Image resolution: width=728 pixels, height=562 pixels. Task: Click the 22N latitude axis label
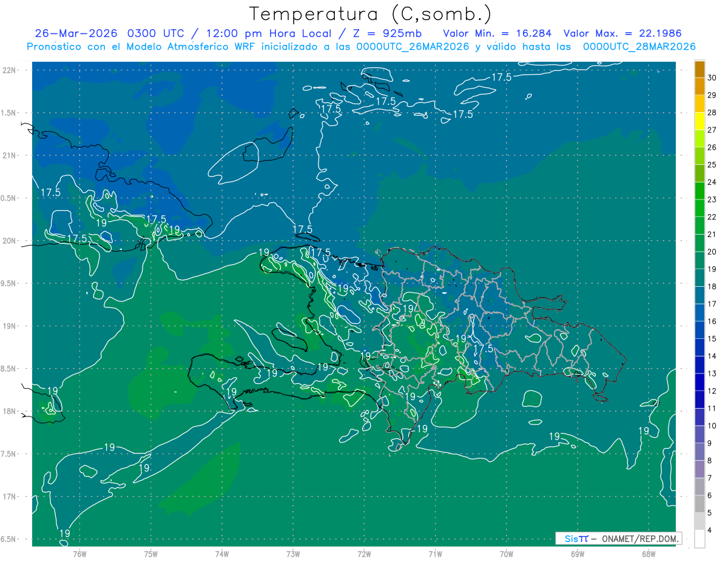click(9, 70)
